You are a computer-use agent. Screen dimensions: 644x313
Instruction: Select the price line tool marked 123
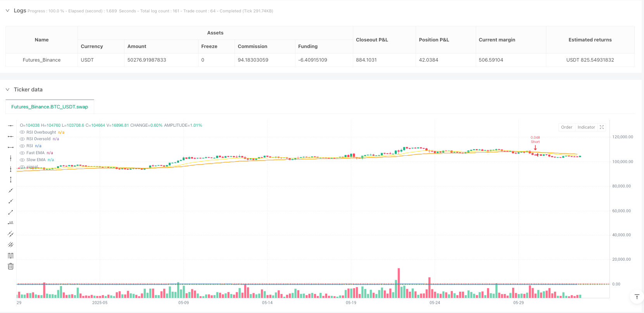(11, 223)
